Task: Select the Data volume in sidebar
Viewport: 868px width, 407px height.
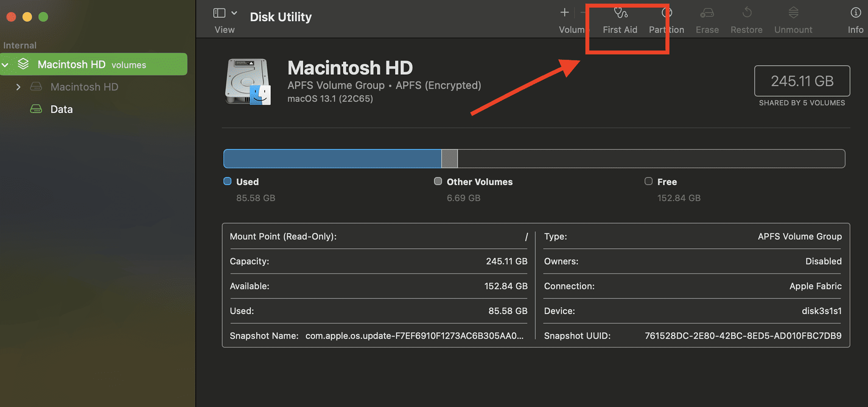Action: pos(62,109)
